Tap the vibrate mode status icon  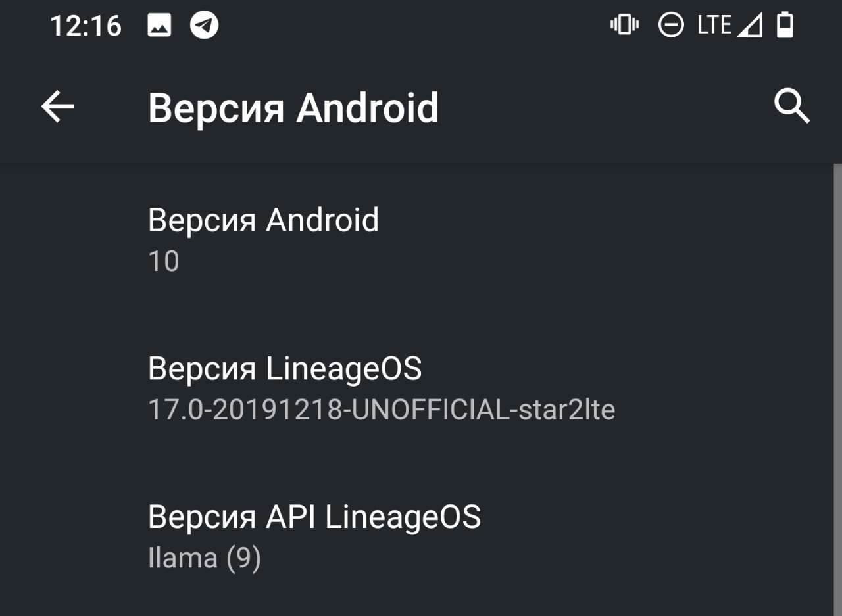coord(624,25)
